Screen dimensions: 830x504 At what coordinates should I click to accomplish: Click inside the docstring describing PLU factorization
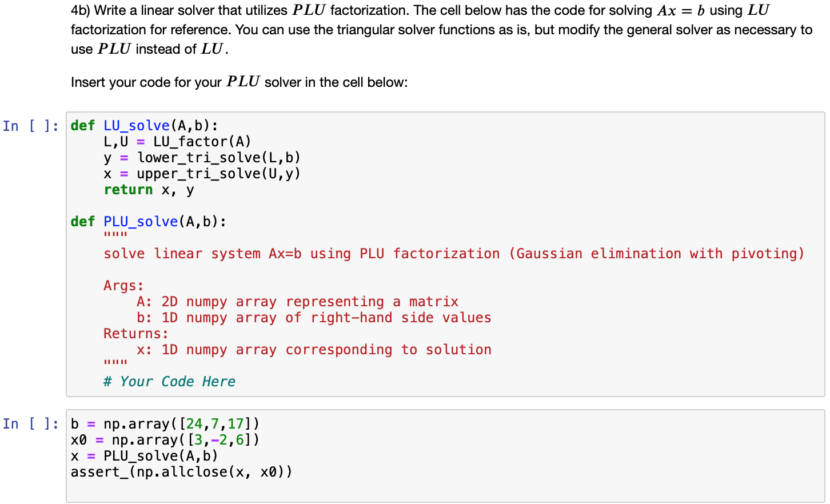click(343, 253)
